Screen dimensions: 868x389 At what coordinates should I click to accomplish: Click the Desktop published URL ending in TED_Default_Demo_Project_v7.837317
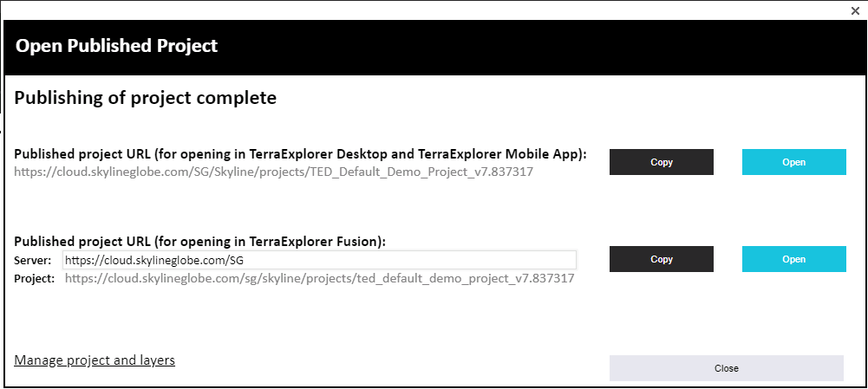click(273, 172)
